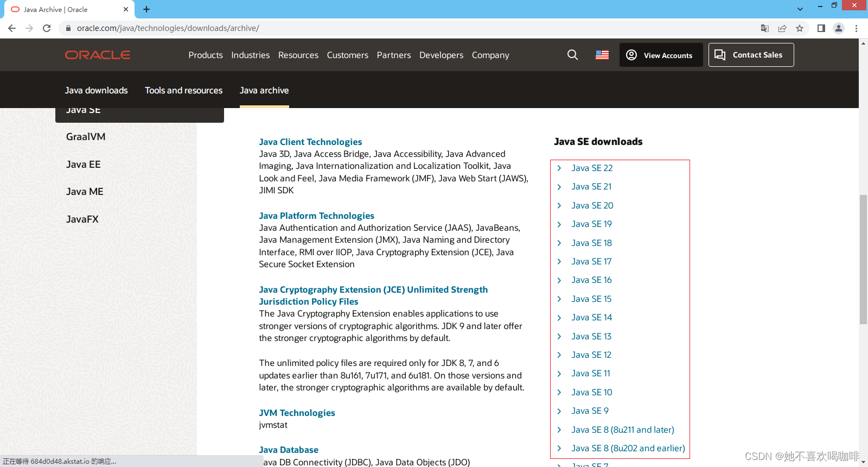Open the browser side panel icon
868x467 pixels.
pos(821,28)
